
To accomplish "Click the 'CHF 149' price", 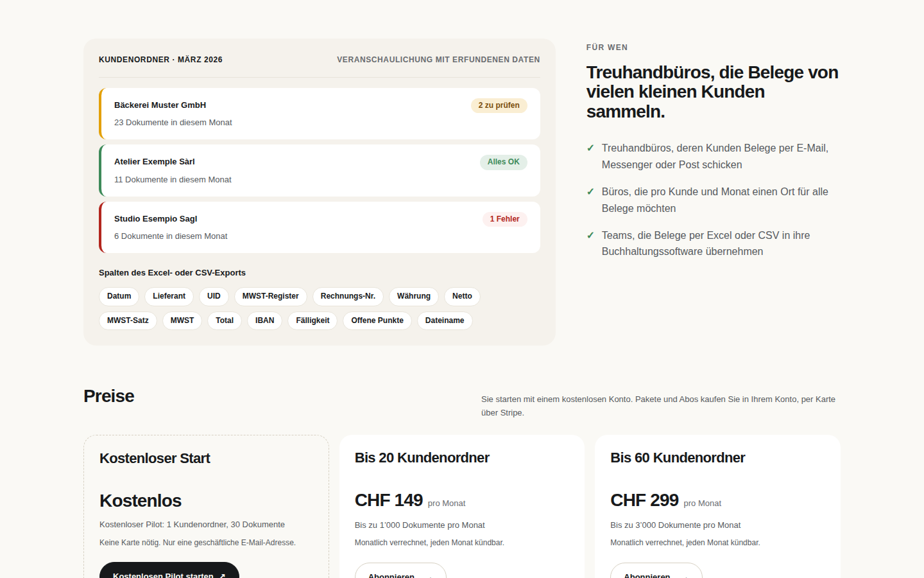I will pos(389,500).
